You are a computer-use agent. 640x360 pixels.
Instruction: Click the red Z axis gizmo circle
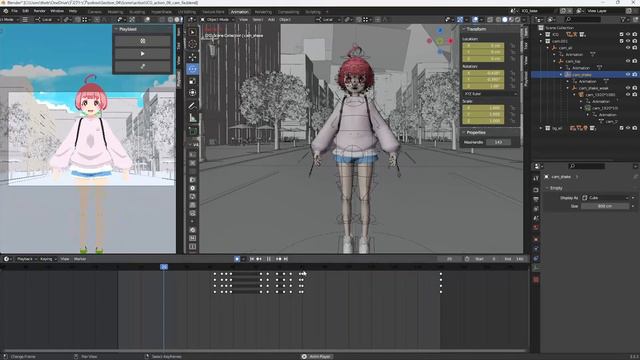pos(450,41)
